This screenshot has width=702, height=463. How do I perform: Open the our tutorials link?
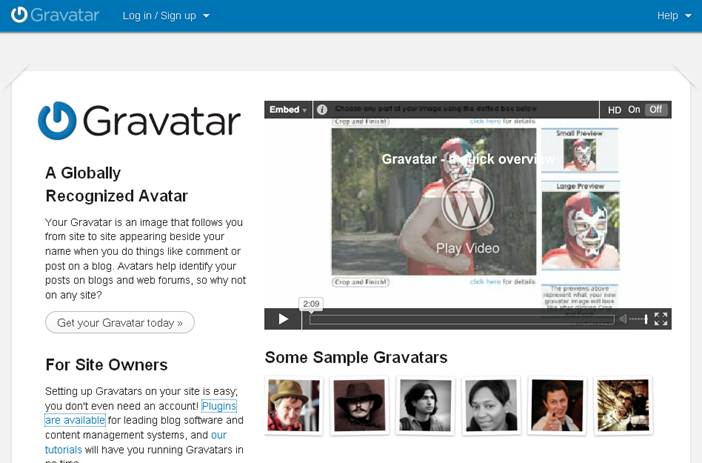pos(218,435)
